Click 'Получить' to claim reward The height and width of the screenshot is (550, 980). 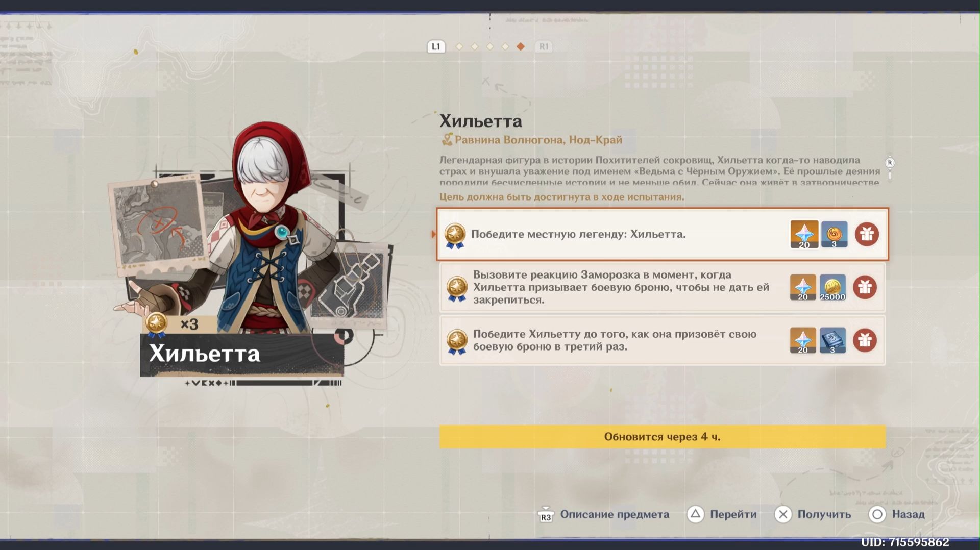click(x=813, y=514)
